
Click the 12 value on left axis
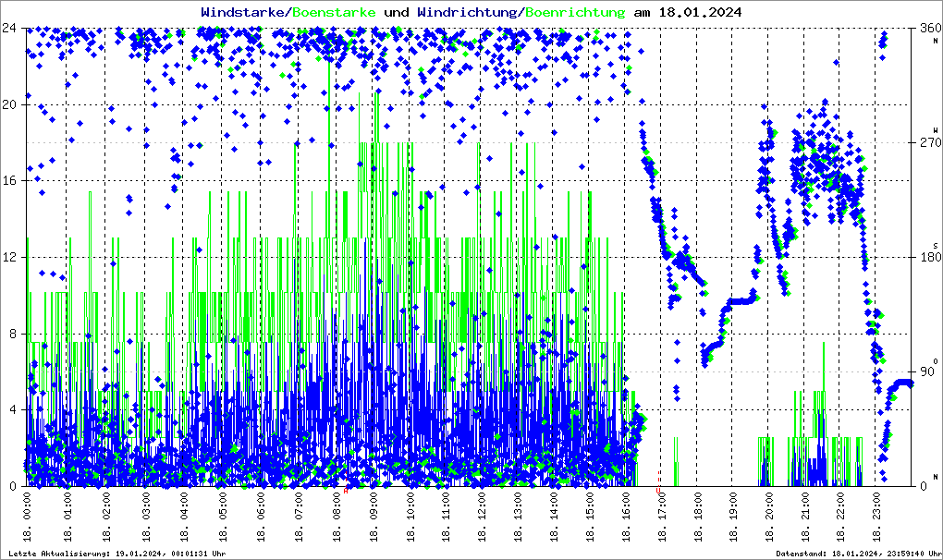click(12, 257)
